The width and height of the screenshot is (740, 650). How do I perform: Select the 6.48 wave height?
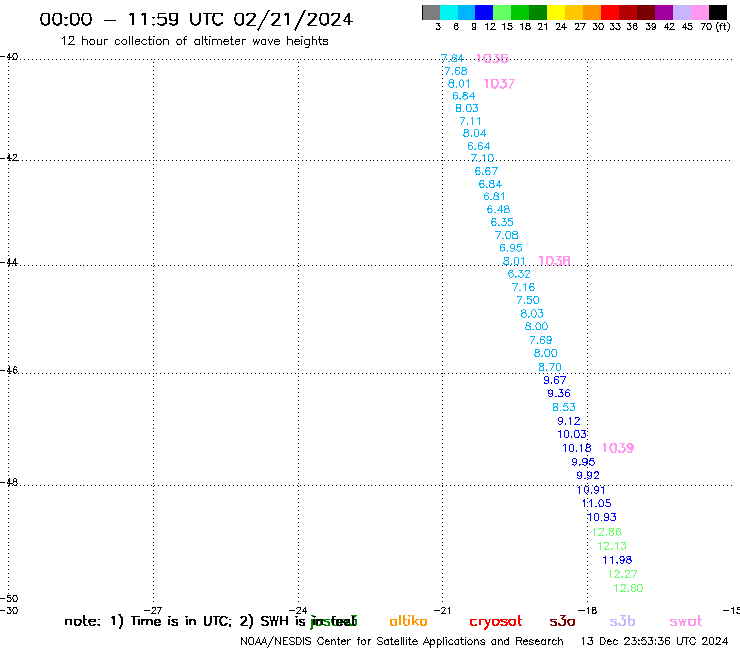tap(498, 209)
